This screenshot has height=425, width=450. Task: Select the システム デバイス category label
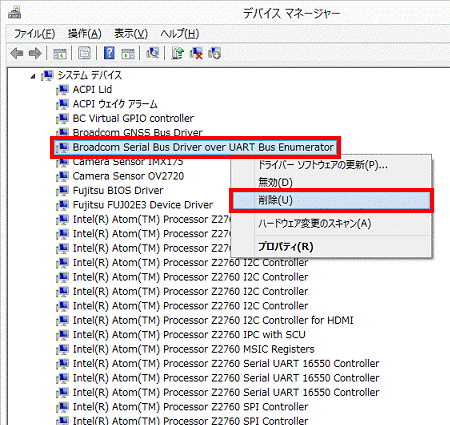(x=90, y=75)
